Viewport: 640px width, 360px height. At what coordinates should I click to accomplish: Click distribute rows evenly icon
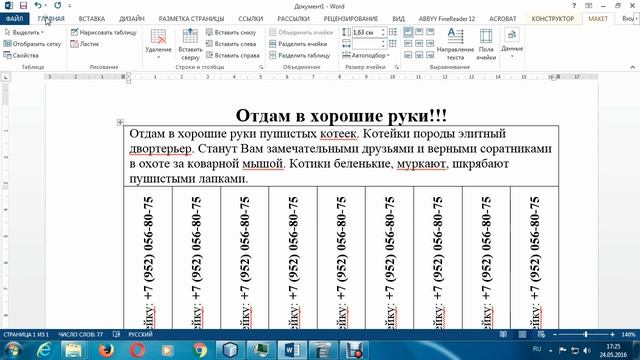pos(393,32)
